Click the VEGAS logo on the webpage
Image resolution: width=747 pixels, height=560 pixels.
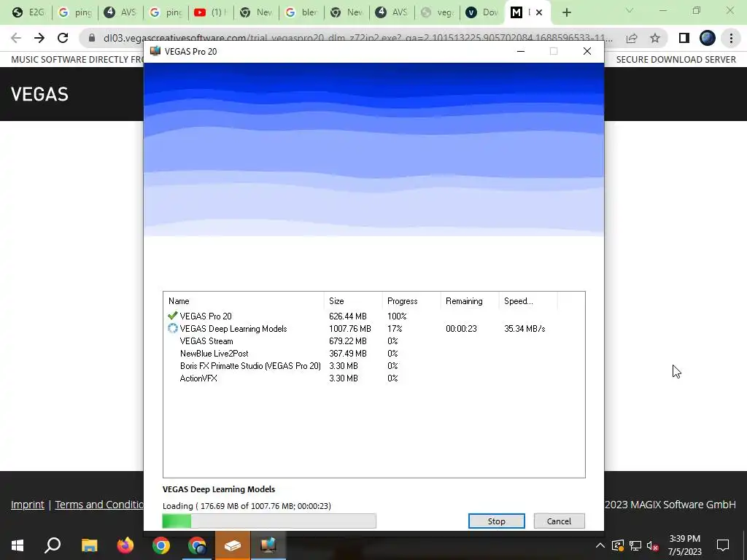pyautogui.click(x=39, y=94)
